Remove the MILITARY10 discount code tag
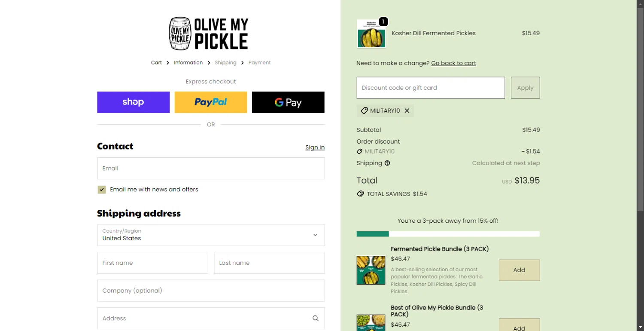The width and height of the screenshot is (644, 331). (x=407, y=111)
